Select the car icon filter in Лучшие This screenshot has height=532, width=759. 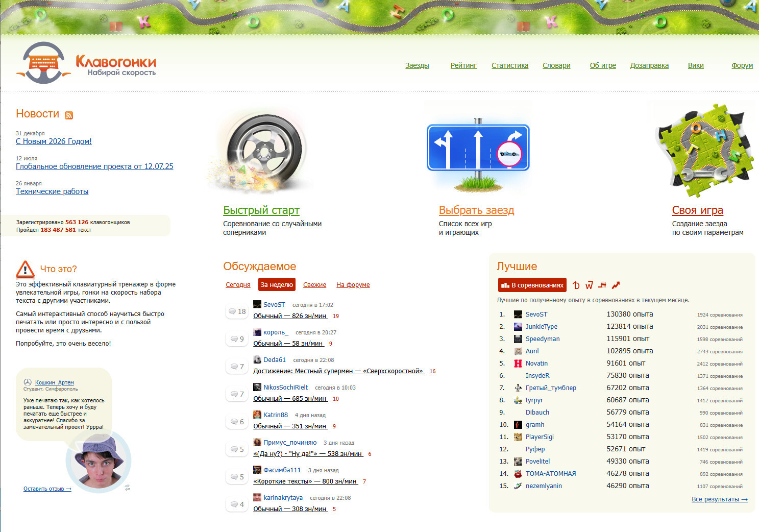click(602, 285)
